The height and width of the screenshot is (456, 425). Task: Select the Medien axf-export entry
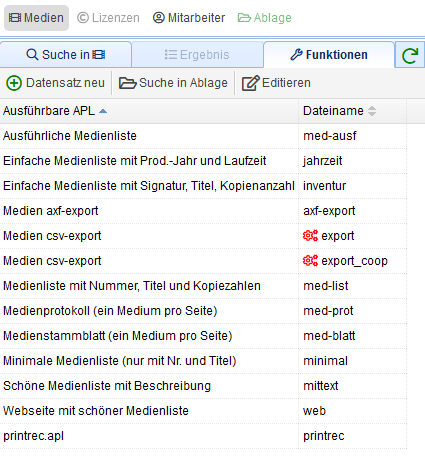[x=203, y=211]
